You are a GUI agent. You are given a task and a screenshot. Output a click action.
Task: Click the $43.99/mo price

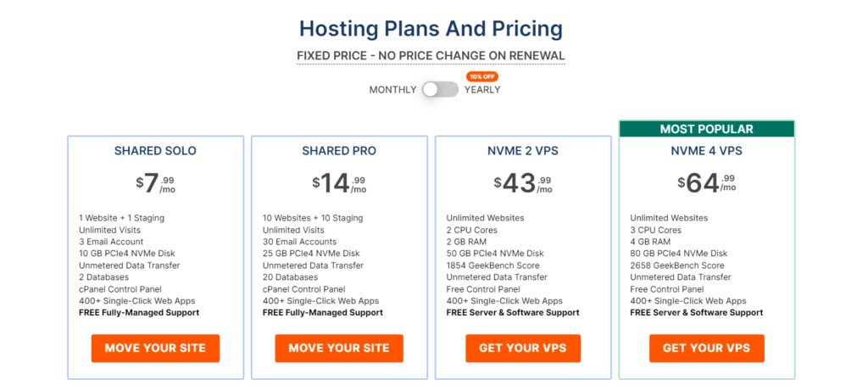point(523,183)
